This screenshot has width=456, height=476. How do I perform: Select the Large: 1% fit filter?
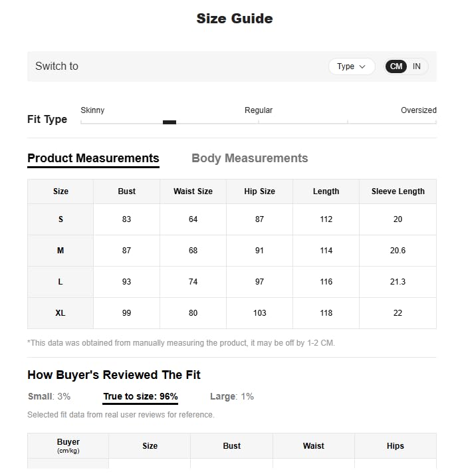click(x=231, y=396)
